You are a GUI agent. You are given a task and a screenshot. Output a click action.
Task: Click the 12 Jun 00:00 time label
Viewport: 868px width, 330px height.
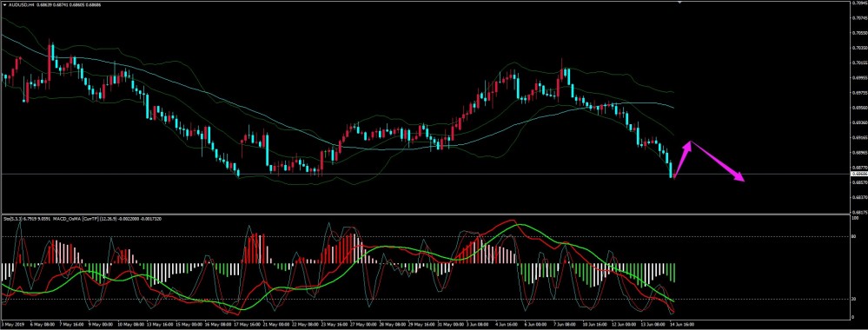(624, 325)
